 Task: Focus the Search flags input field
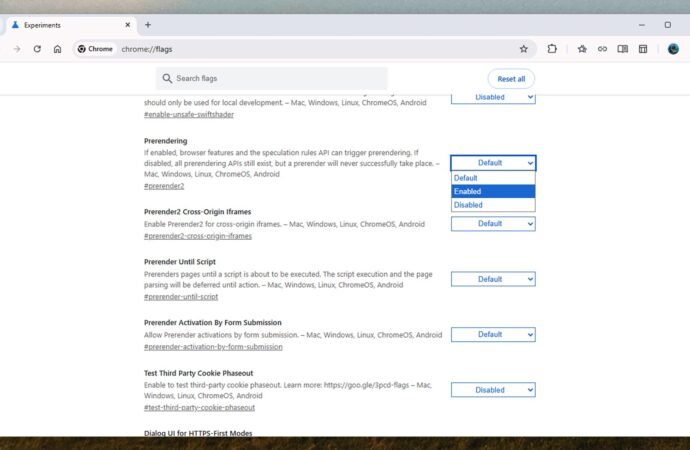[x=272, y=78]
